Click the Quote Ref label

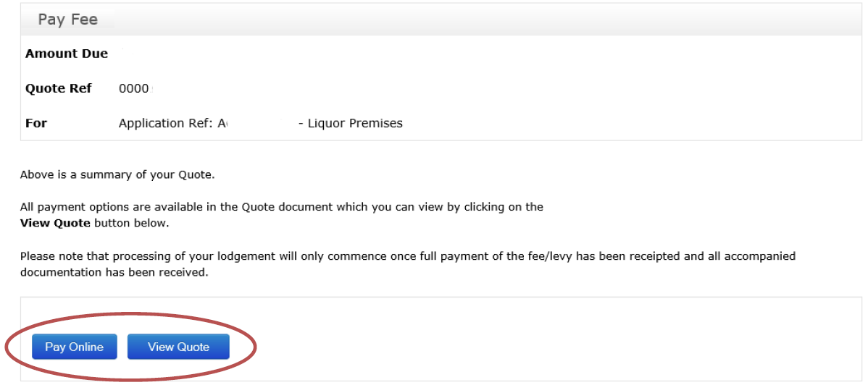(x=58, y=88)
